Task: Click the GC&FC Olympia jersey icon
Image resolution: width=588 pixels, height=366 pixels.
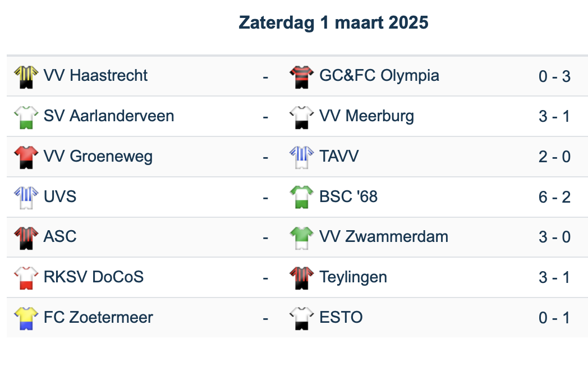Action: pos(301,76)
